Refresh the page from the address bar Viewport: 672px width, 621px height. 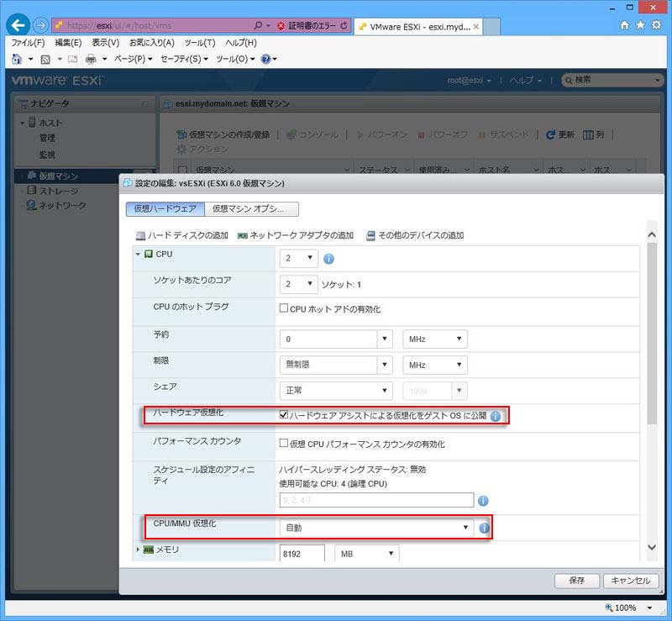[x=344, y=26]
